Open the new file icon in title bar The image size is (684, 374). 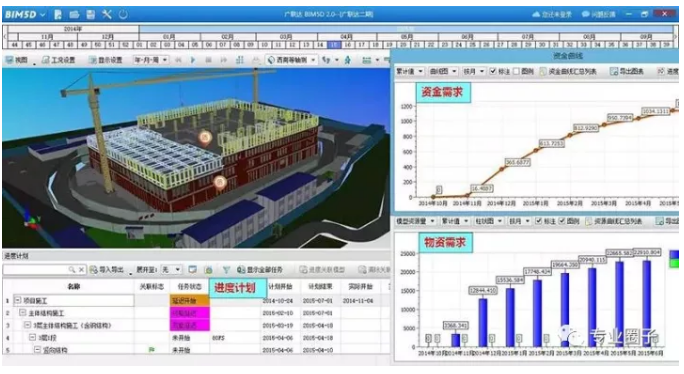58,14
